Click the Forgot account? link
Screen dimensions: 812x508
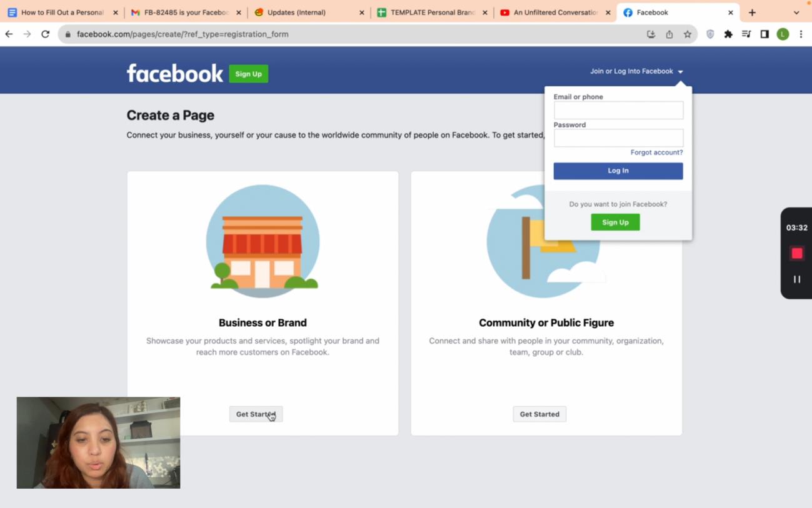click(x=656, y=152)
